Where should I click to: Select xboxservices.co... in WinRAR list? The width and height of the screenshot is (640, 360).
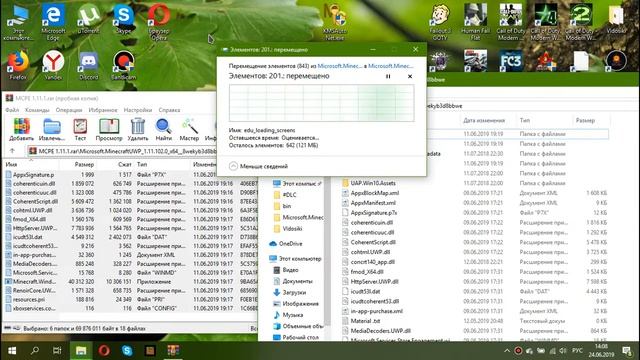tap(34, 308)
